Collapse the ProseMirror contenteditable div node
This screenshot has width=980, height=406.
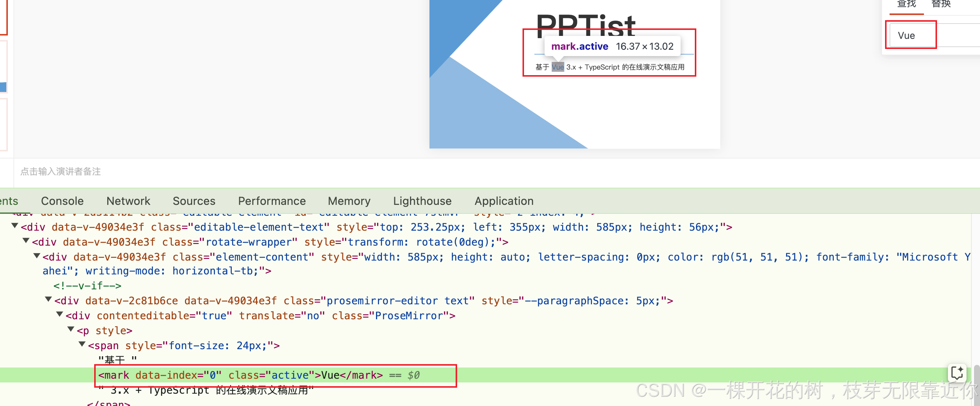tap(60, 314)
